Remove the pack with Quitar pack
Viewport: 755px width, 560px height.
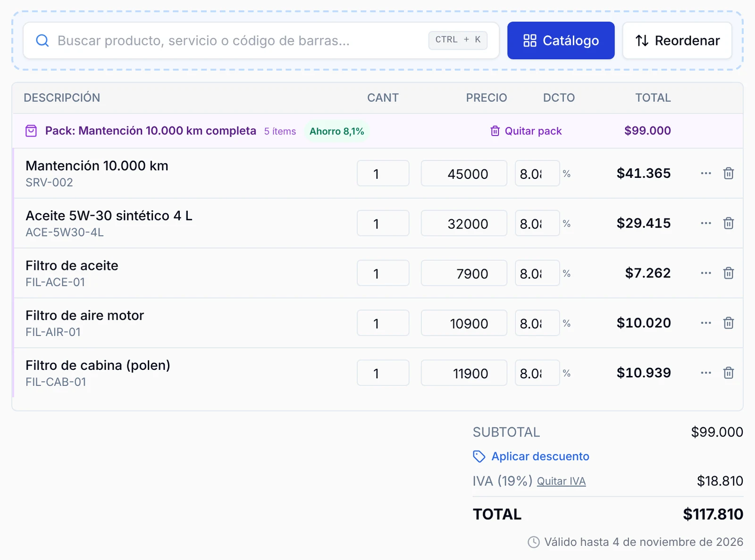[x=526, y=131]
